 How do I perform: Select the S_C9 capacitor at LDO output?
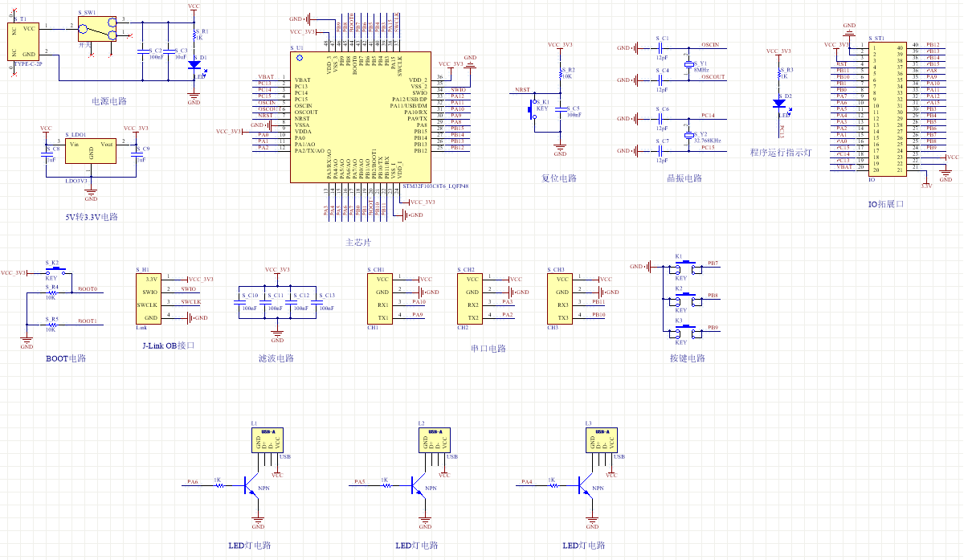coord(136,153)
